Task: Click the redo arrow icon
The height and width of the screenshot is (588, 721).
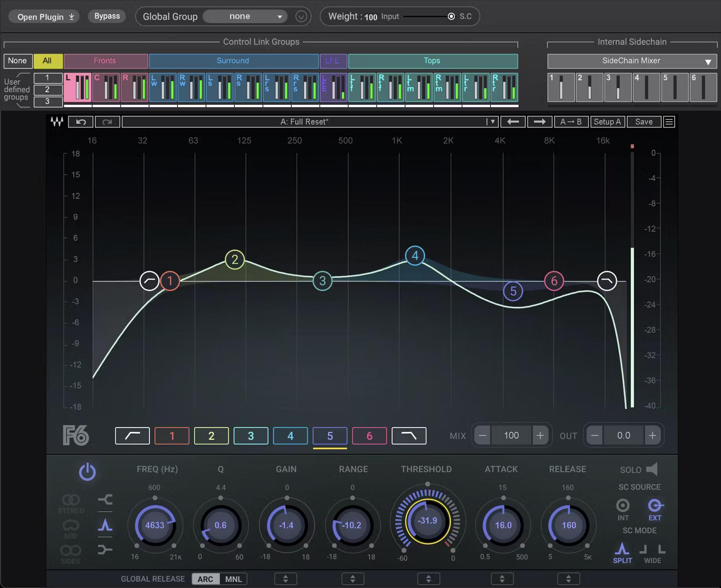Action: point(107,122)
